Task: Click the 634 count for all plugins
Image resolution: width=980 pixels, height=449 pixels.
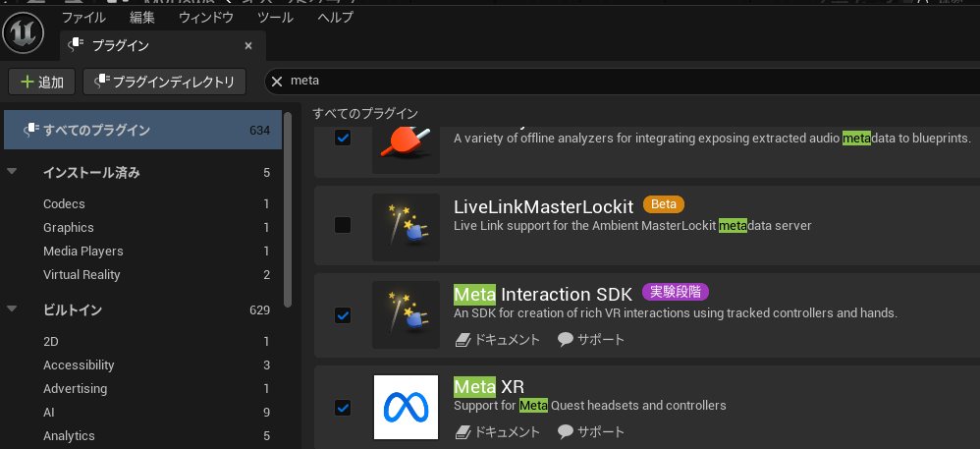Action: pyautogui.click(x=259, y=131)
